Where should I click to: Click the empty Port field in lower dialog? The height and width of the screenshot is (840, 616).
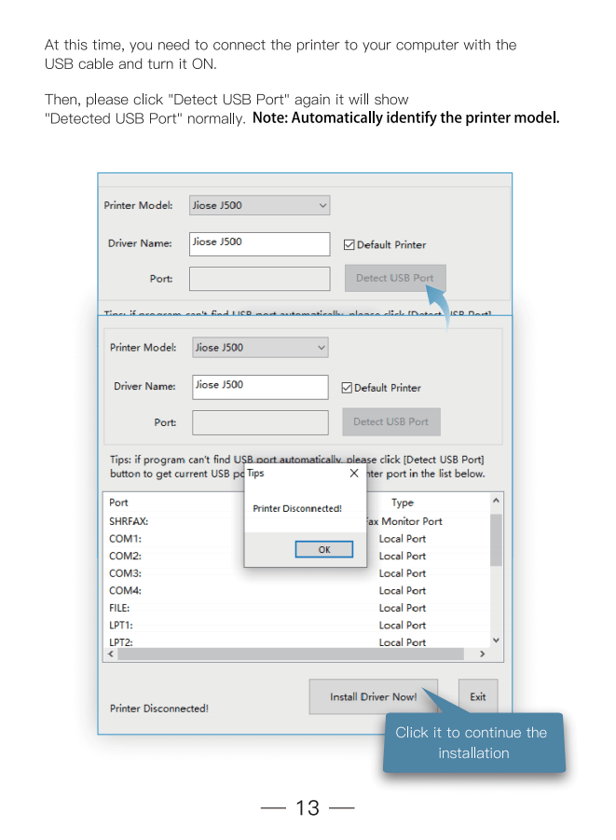pos(260,422)
